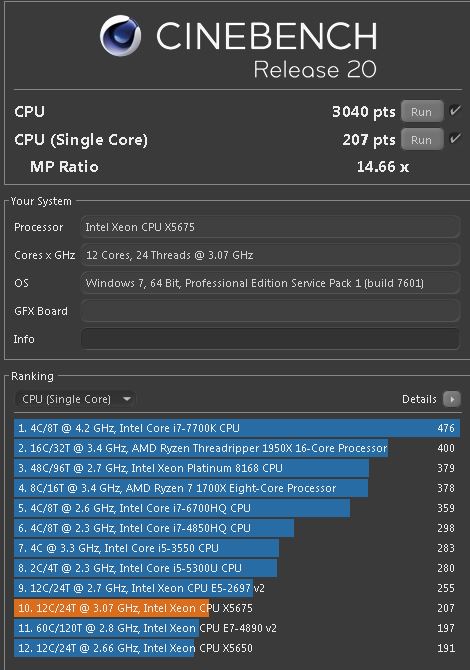
Task: Select the Xeon Platinum 8168 ranking row
Action: [x=237, y=468]
